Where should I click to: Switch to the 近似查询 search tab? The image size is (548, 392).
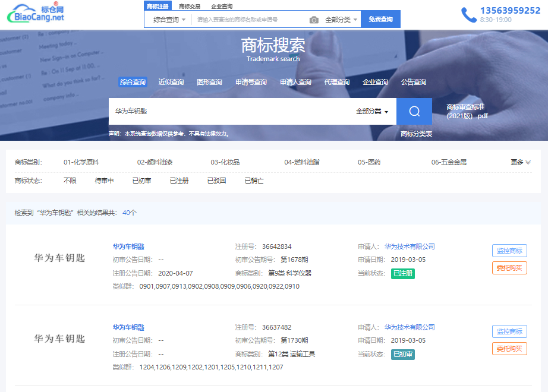(x=171, y=82)
